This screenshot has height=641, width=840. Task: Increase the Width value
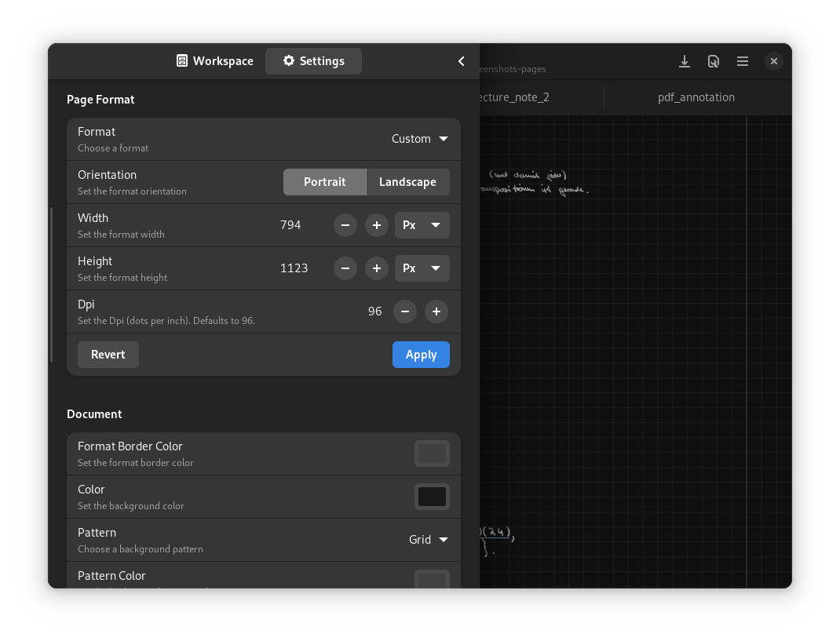[377, 225]
